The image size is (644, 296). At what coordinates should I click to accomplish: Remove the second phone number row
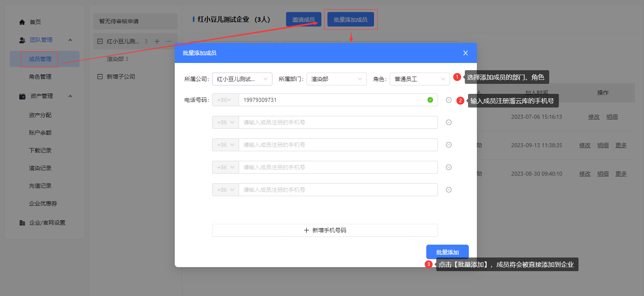point(449,122)
